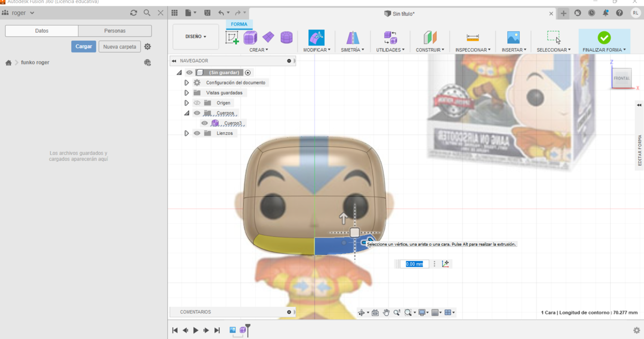Click the Mirror symmetry icon
Screen dimensions: 644x339
[353, 37]
